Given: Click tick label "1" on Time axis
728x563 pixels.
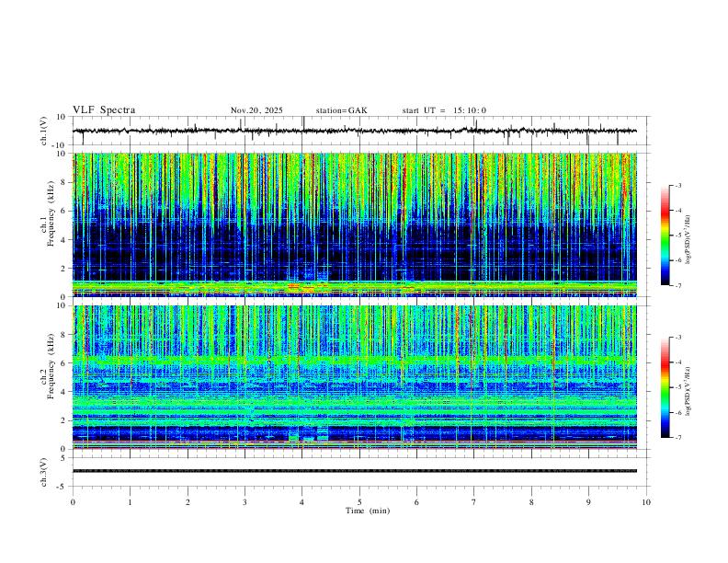Looking at the screenshot, I should click(130, 502).
